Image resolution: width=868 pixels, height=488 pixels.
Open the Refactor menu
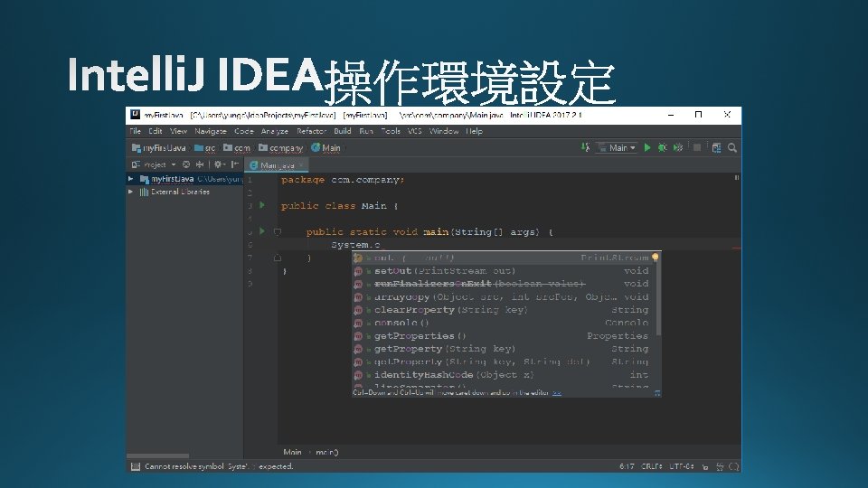[x=311, y=131]
